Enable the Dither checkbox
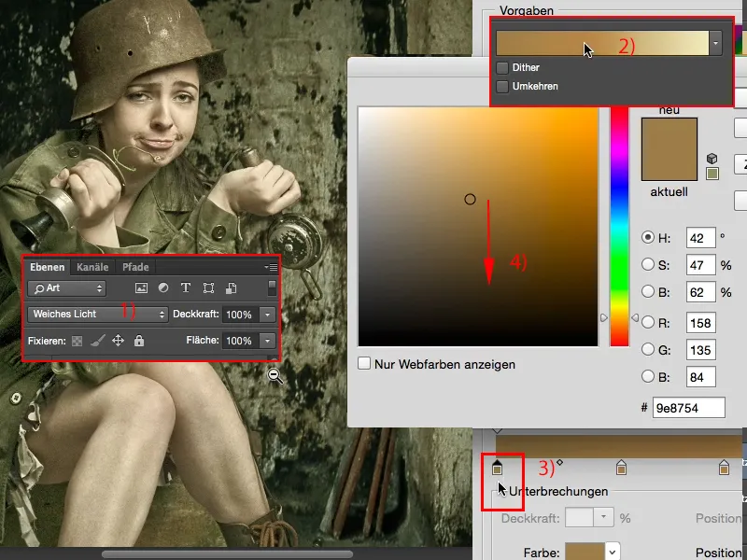The width and height of the screenshot is (747, 560). (x=501, y=67)
